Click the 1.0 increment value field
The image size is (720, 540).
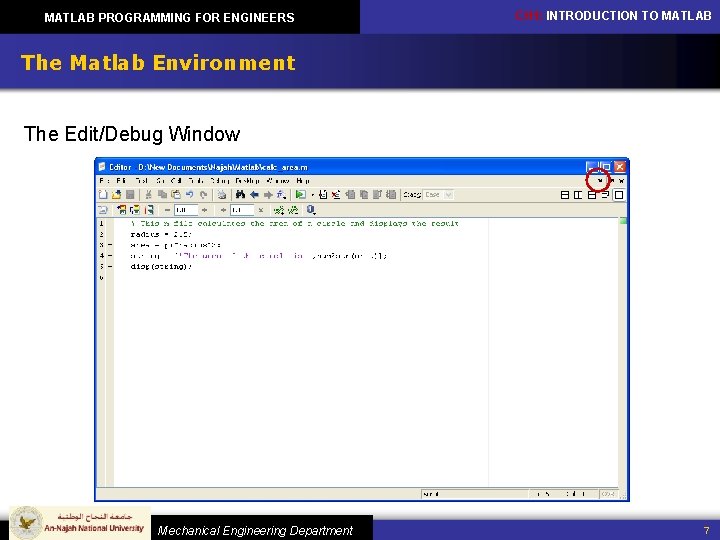click(186, 210)
